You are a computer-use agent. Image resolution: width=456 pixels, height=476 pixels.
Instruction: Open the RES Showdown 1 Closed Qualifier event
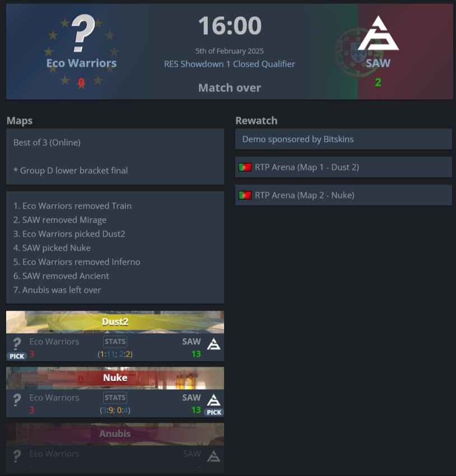pos(229,64)
